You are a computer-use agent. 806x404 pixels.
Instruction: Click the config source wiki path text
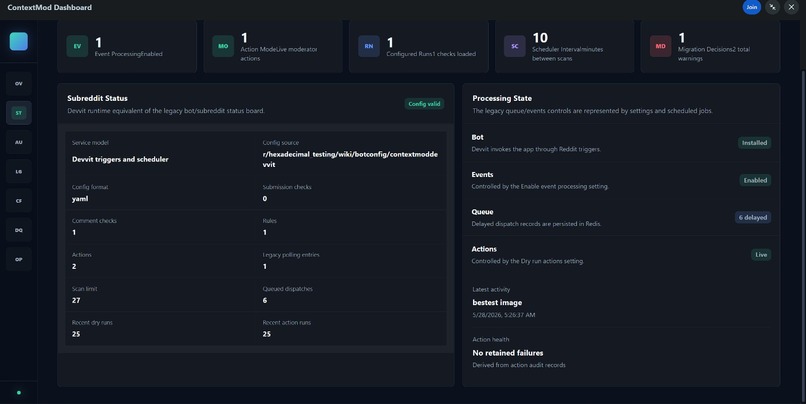tap(350, 159)
